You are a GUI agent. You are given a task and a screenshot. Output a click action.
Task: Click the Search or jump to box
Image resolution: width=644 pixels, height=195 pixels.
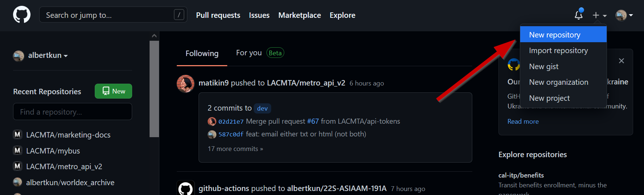[x=109, y=15]
